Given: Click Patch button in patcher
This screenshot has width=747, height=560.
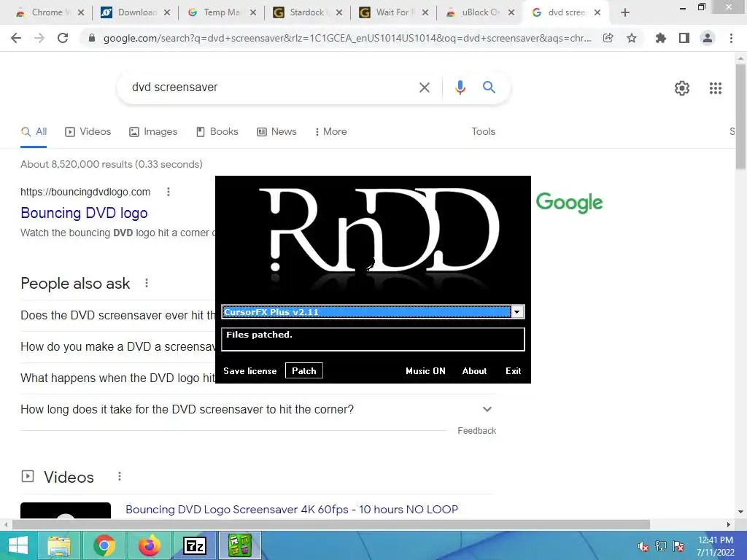Looking at the screenshot, I should click(304, 371).
